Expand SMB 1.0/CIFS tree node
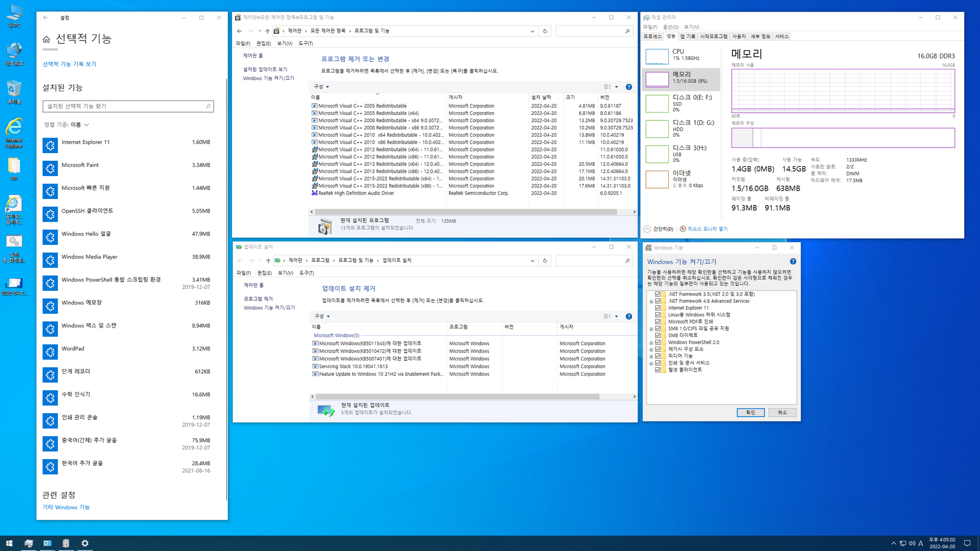This screenshot has width=980, height=551. [x=651, y=329]
